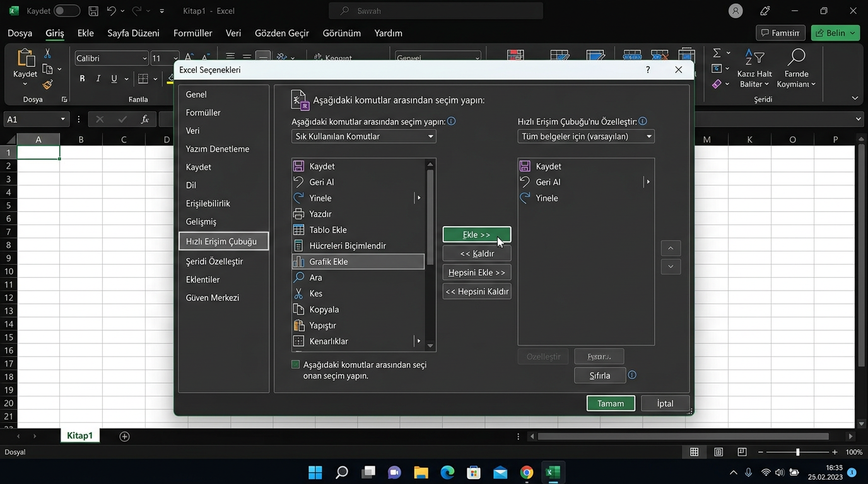Click the add new sheet plus icon
The image size is (868, 484).
point(124,436)
